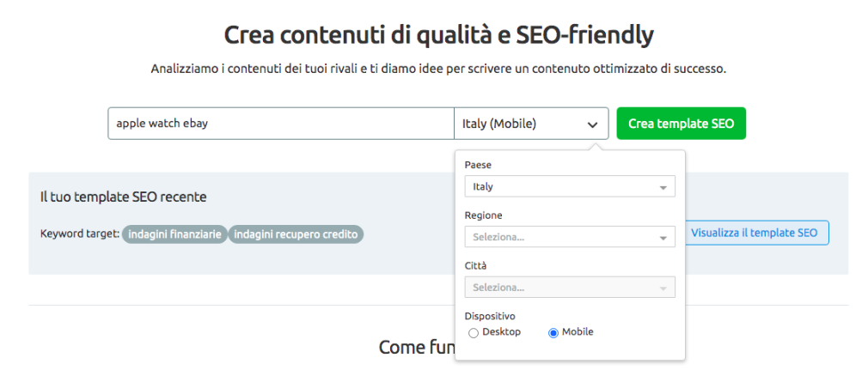Click the indagini recupero credito keyword tag

[296, 234]
